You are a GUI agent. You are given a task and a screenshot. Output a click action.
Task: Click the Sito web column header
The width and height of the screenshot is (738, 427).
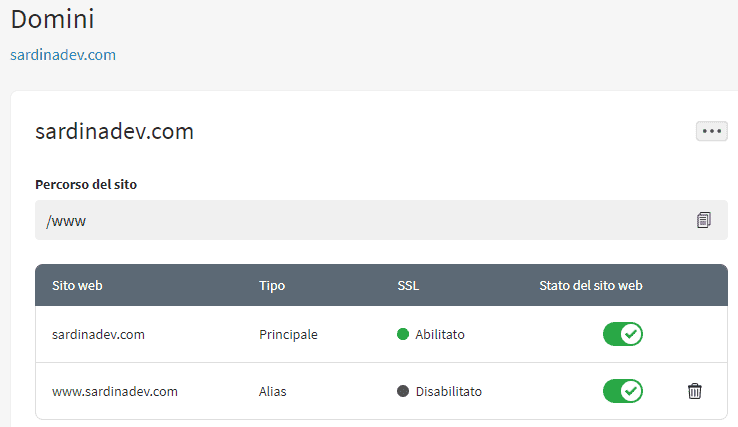77,285
